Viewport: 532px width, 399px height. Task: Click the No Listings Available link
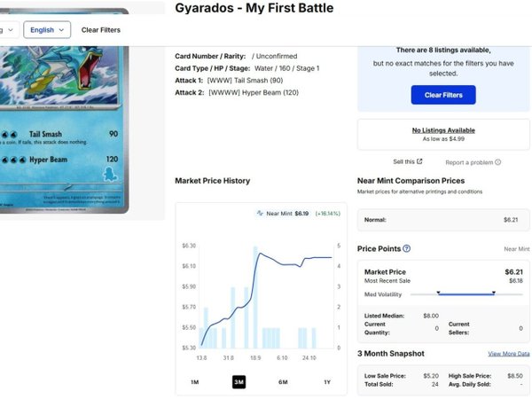coord(443,130)
